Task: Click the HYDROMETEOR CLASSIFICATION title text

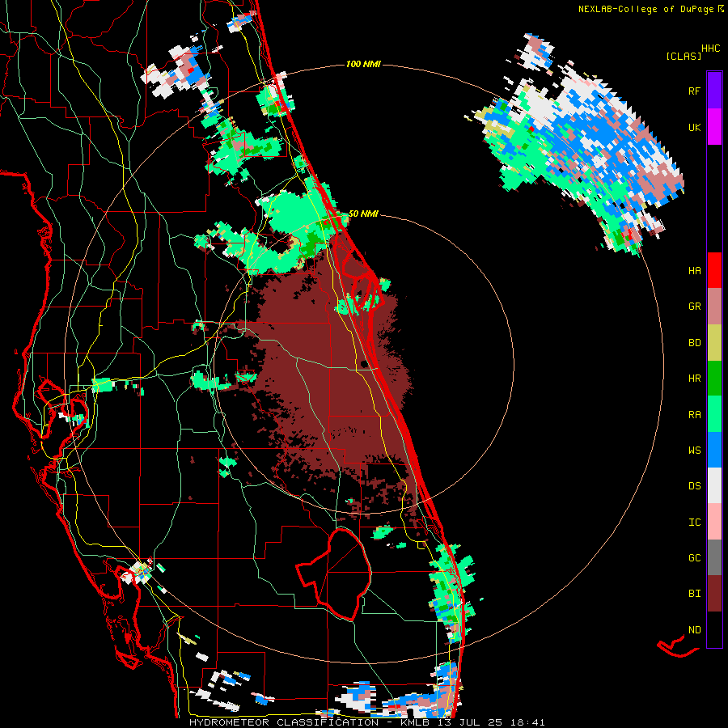Action: 284,722
